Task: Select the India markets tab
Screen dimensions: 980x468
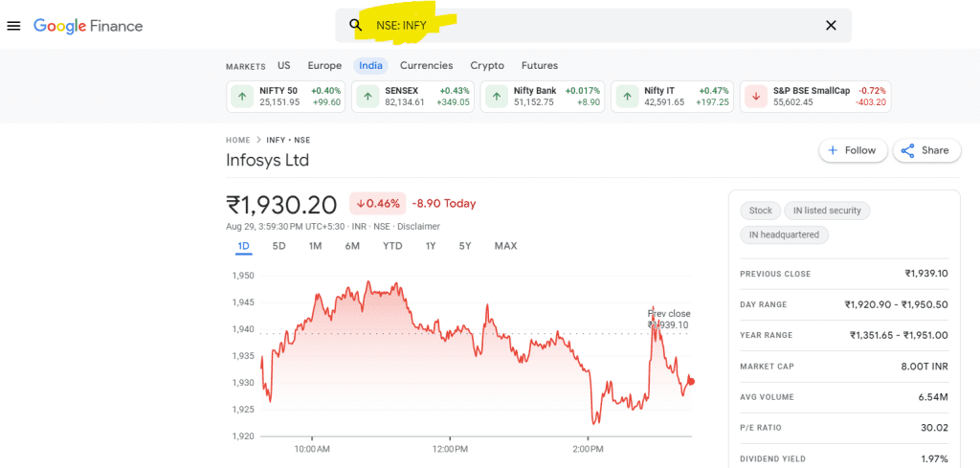Action: coord(370,65)
